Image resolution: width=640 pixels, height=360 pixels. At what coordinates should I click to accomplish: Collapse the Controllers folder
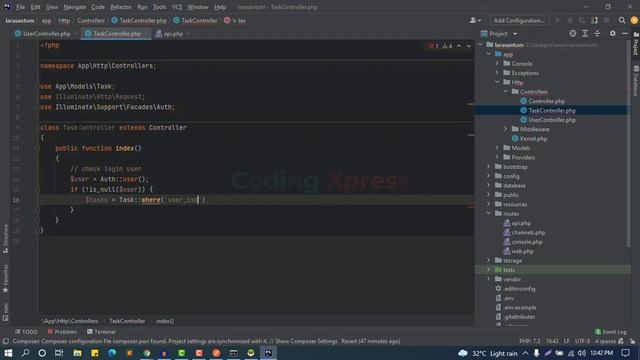click(506, 91)
